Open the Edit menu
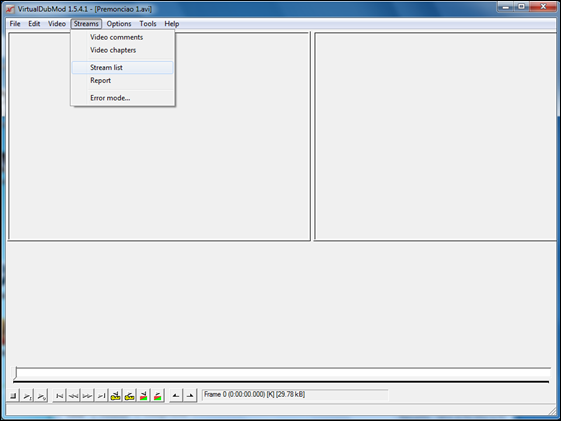This screenshot has width=561, height=421. pos(34,24)
